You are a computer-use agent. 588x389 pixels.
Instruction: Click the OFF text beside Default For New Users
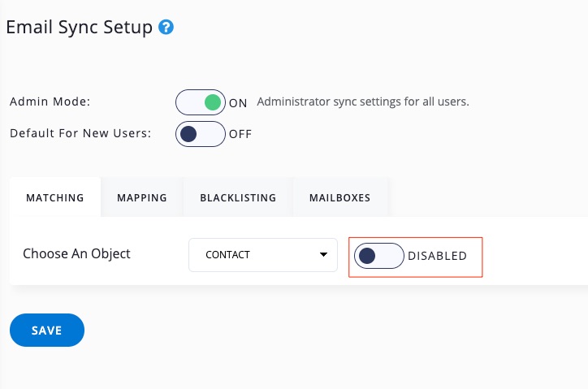coord(240,135)
